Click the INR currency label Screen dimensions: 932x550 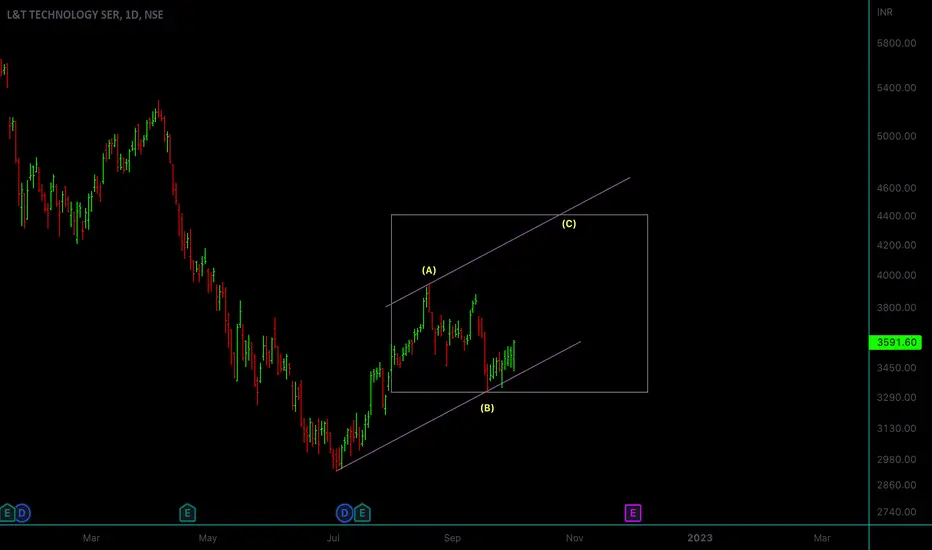pos(884,12)
